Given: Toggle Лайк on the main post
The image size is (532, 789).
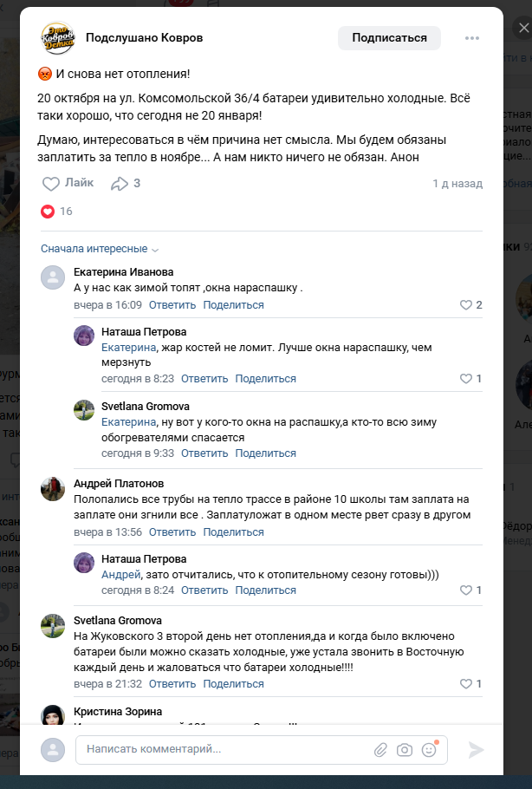Looking at the screenshot, I should tap(68, 184).
